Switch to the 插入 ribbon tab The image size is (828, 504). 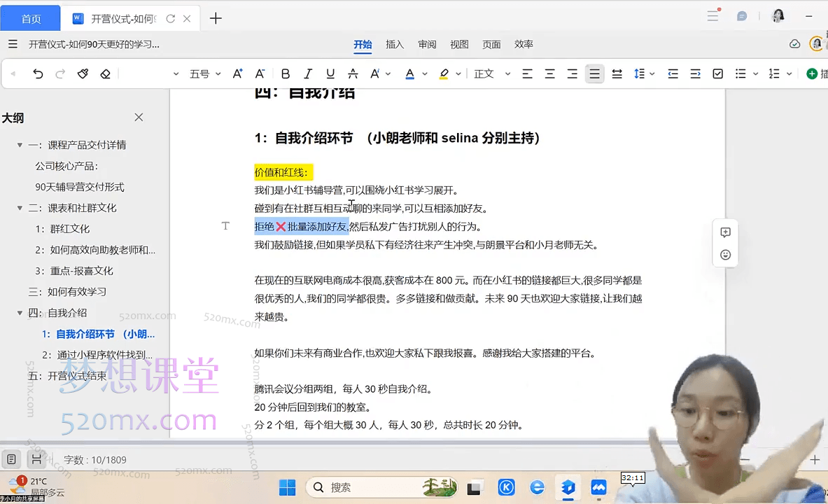point(395,43)
